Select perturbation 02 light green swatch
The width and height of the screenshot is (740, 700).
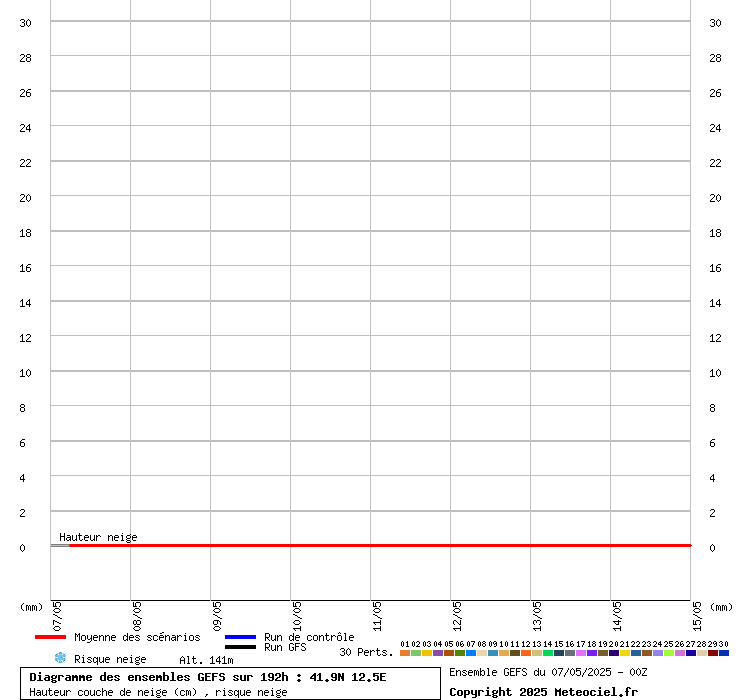tap(416, 653)
